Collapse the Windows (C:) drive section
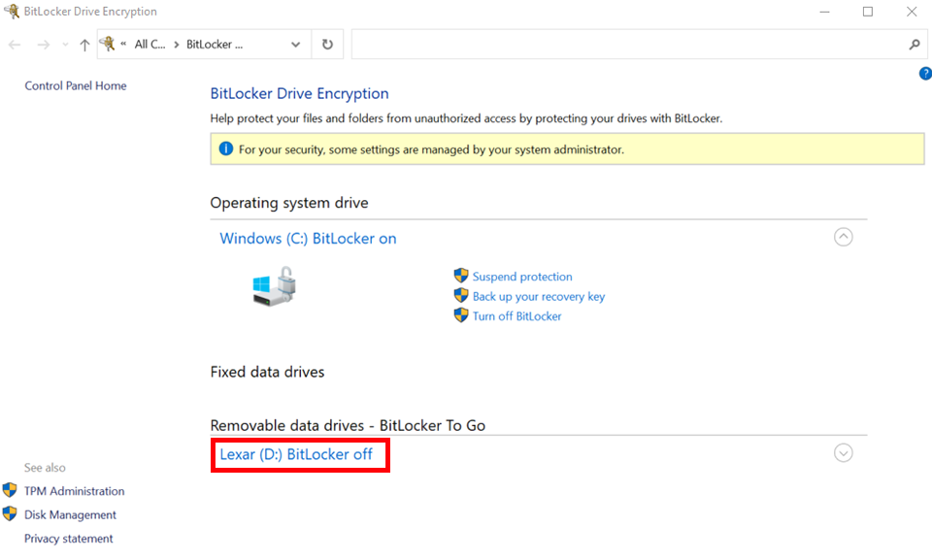 coord(843,237)
